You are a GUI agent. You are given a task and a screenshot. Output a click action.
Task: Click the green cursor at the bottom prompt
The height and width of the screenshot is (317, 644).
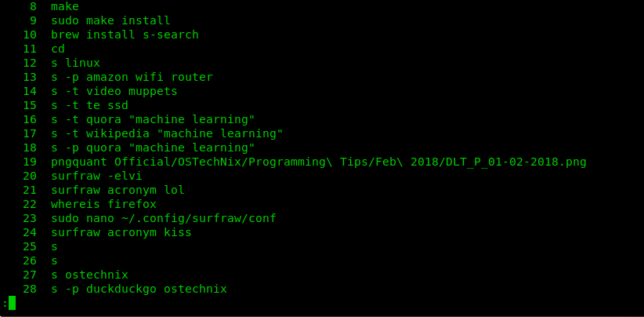click(x=12, y=303)
